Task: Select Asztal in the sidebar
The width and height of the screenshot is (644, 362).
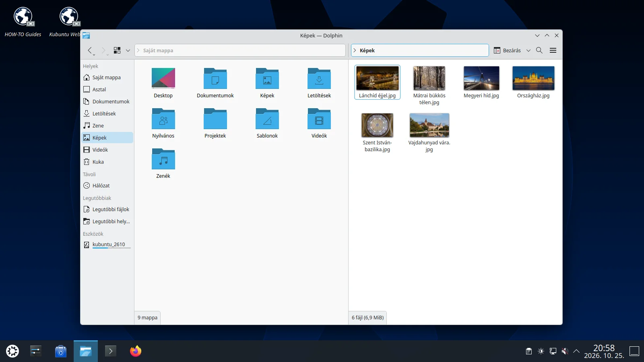Action: (x=107, y=89)
